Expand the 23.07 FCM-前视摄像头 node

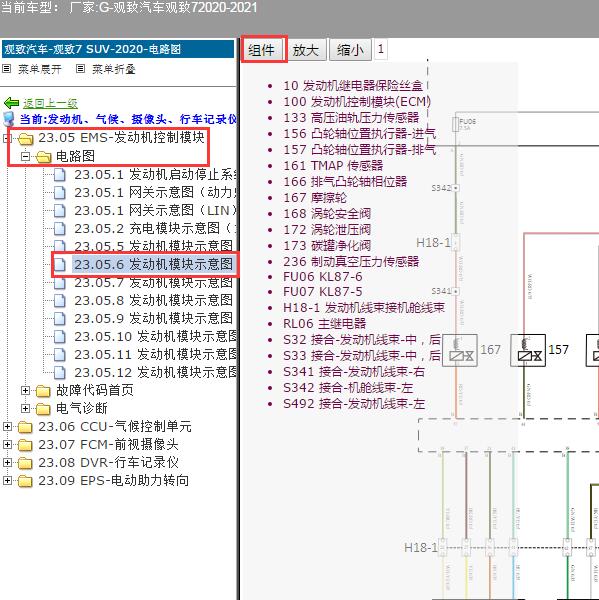7,444
